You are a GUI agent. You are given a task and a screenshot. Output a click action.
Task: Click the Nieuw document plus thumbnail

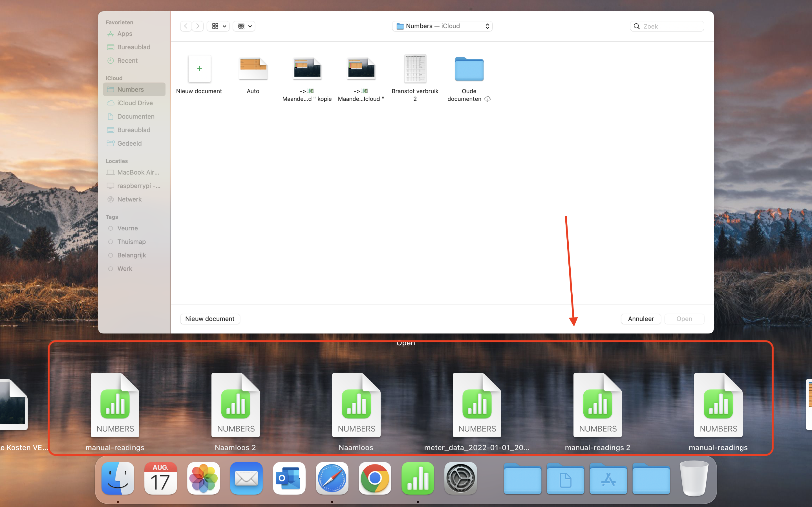click(x=199, y=69)
